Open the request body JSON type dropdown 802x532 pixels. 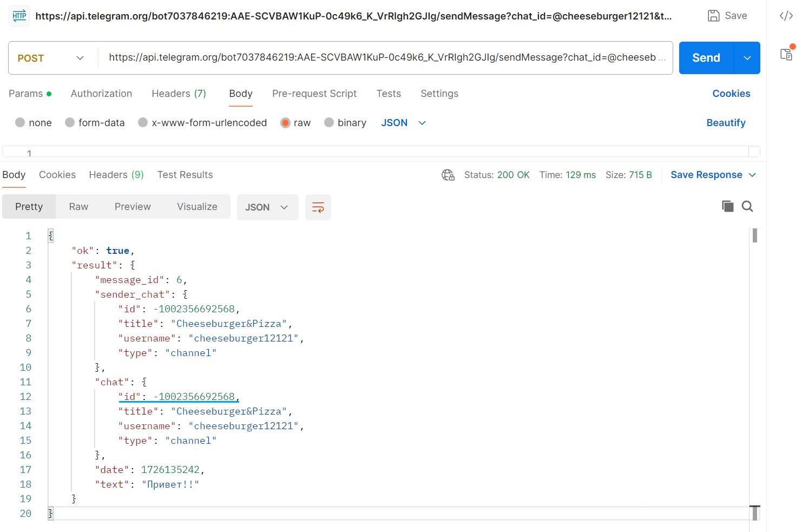tap(404, 123)
